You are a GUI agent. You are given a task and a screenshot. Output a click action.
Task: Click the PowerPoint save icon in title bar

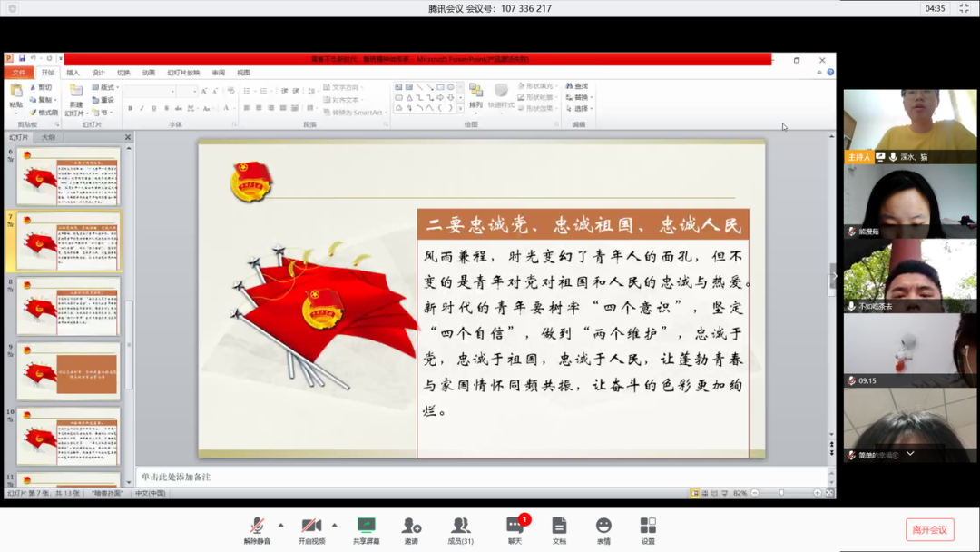point(22,59)
